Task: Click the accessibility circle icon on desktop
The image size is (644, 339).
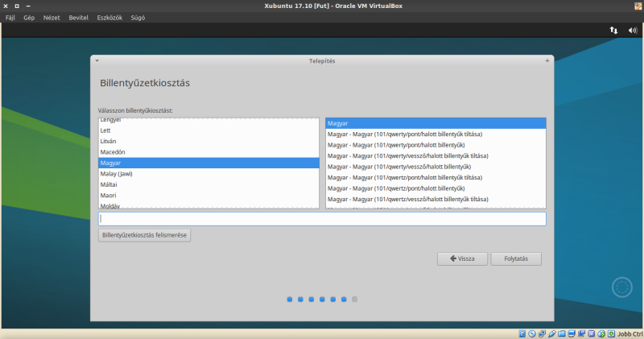Action: (x=621, y=287)
